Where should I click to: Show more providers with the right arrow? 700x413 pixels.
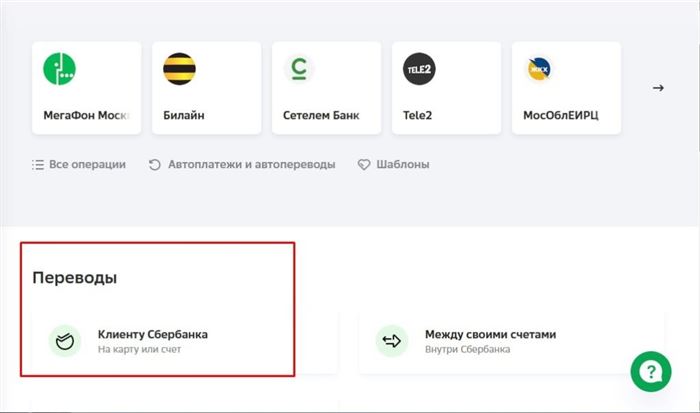click(658, 88)
